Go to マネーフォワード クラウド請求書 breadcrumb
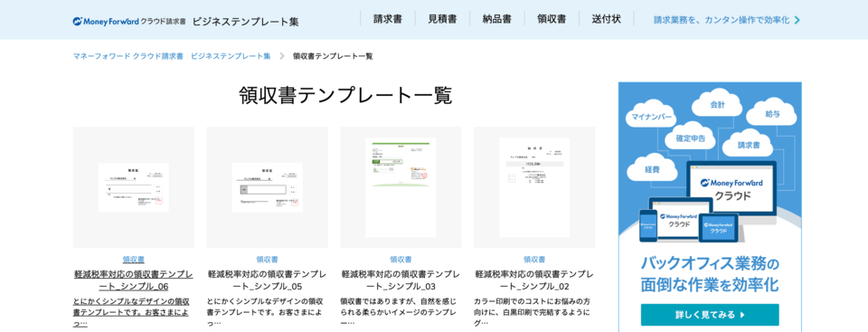This screenshot has height=332, width=868. (x=127, y=56)
